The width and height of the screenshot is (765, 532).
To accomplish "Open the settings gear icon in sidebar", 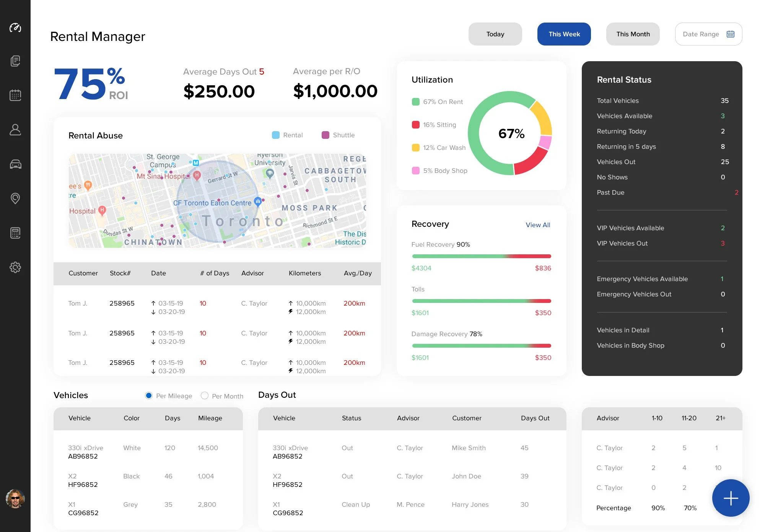I will [15, 267].
